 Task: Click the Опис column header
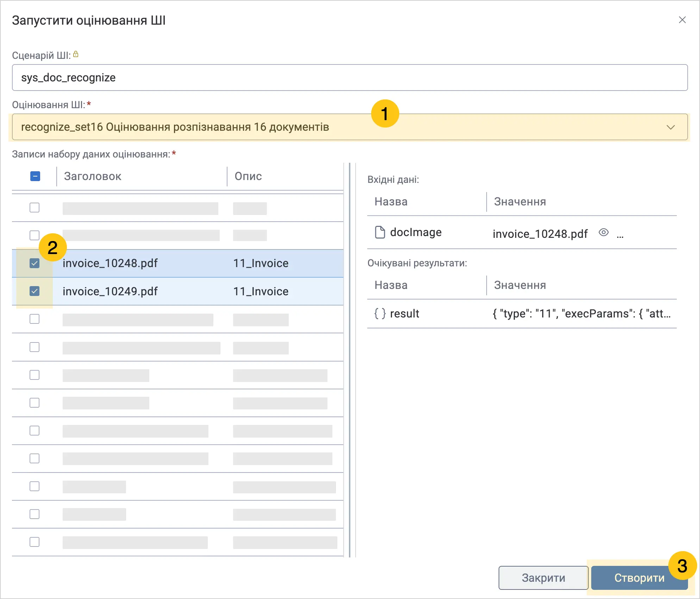tap(248, 176)
